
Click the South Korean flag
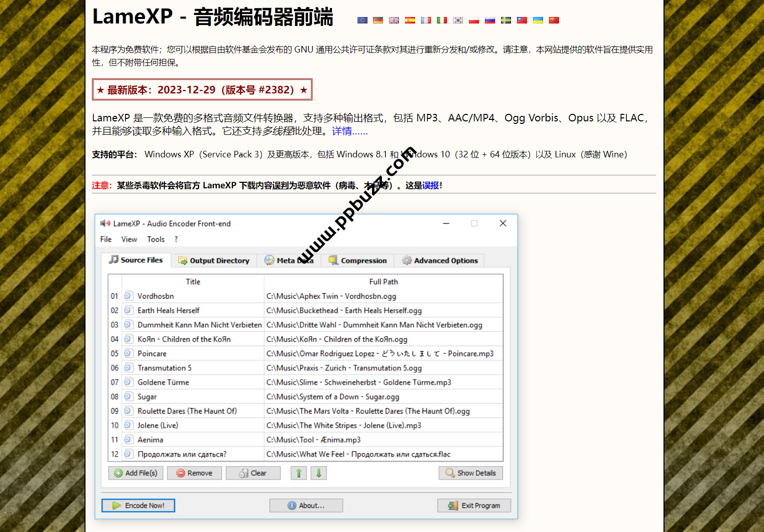pyautogui.click(x=458, y=20)
